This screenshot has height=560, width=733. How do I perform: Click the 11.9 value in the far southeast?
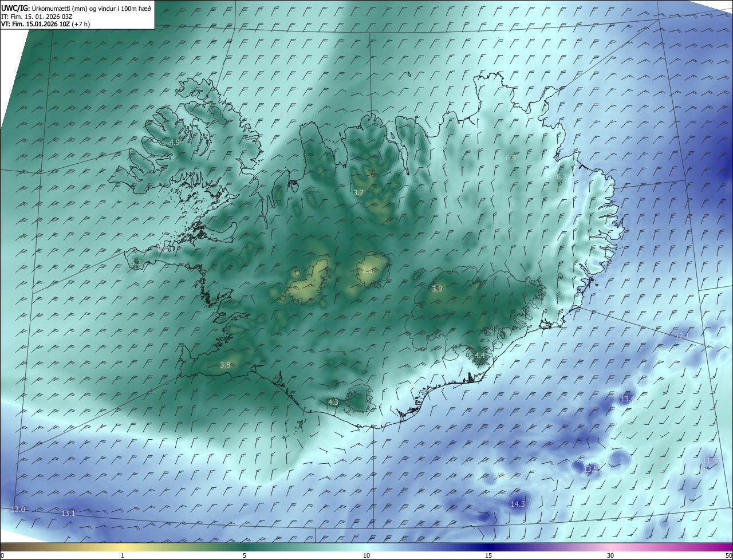click(710, 460)
